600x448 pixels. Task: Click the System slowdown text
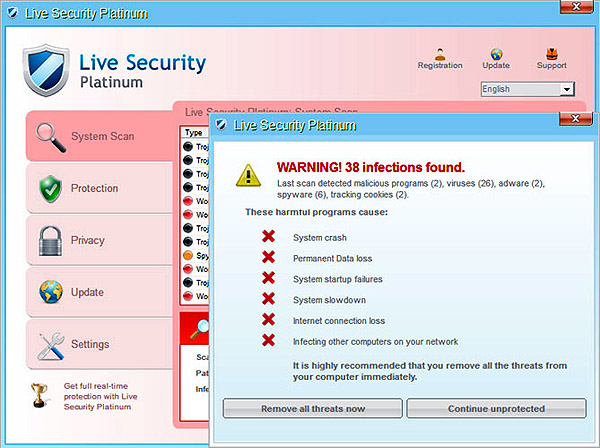329,300
